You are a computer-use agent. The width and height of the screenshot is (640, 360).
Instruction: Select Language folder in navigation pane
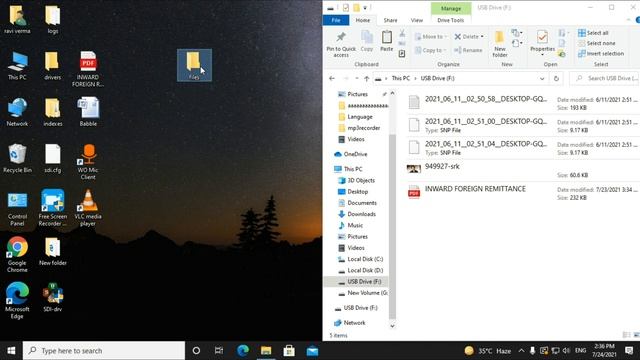tap(356, 117)
